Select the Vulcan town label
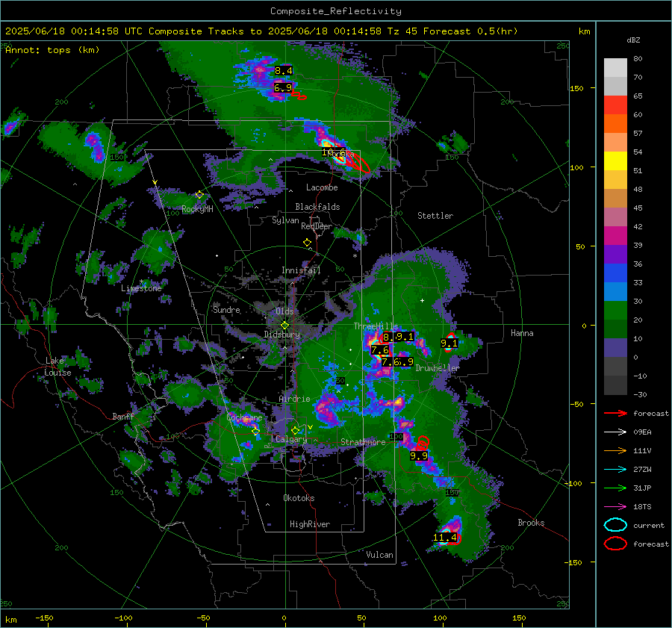The height and width of the screenshot is (628, 672). pos(379,555)
